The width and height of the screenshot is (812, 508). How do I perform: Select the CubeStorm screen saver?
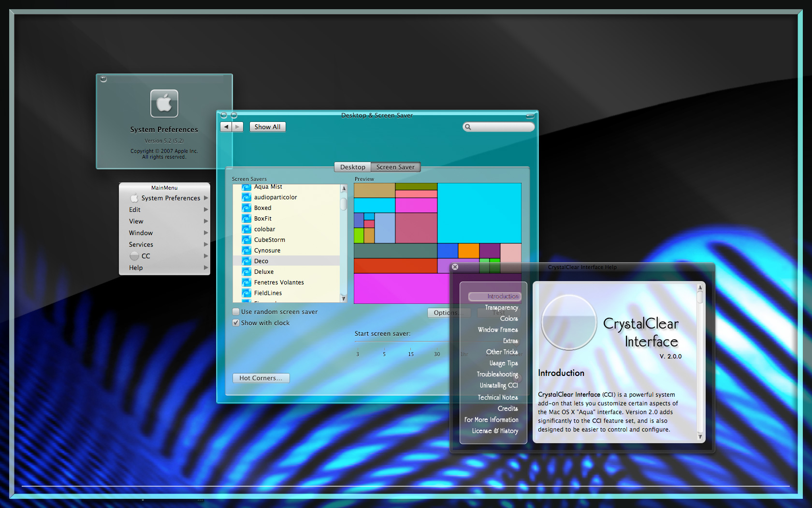click(x=287, y=240)
